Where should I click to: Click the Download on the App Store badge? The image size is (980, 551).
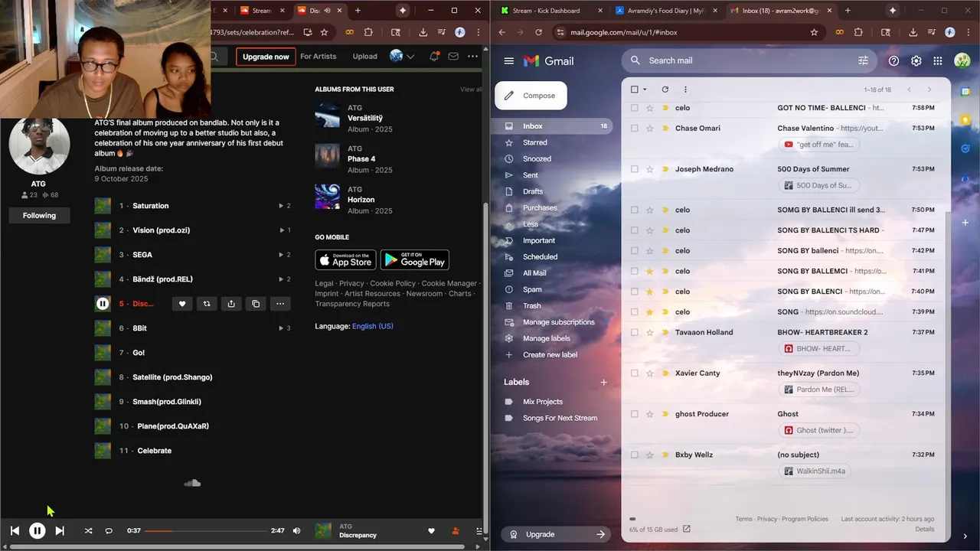(x=345, y=260)
